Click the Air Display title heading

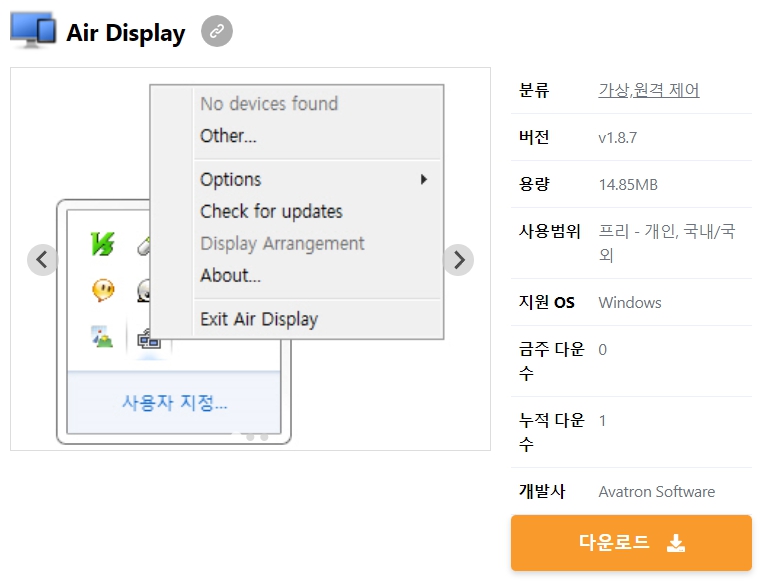tap(126, 33)
